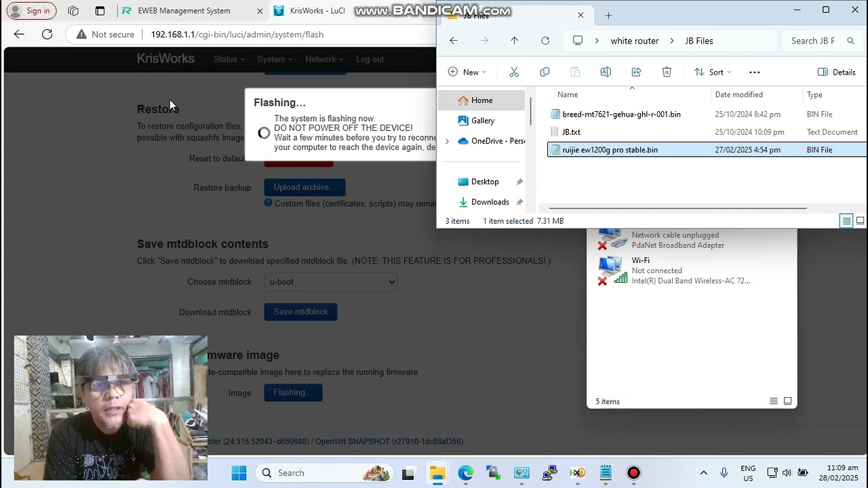Click the KrisWorks brand link
Image resolution: width=868 pixels, height=488 pixels.
pos(165,59)
